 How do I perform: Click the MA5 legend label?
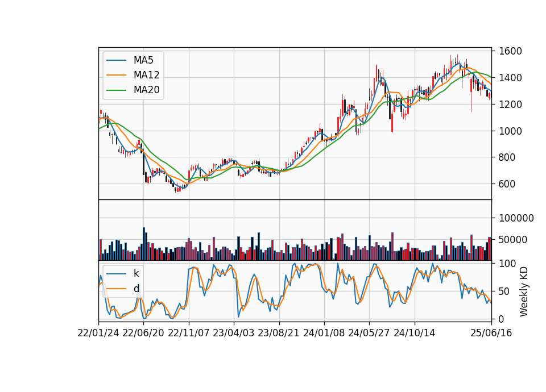coord(143,60)
